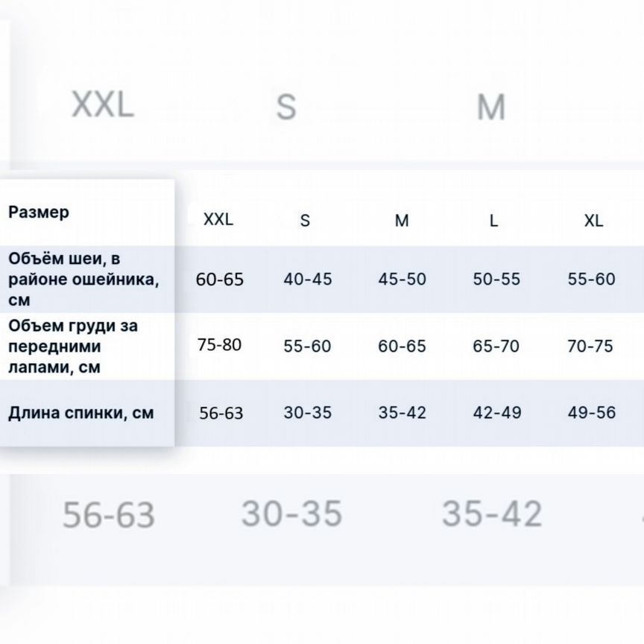This screenshot has height=644, width=644.
Task: Click the 60-65 neck value for XXL
Action: pos(220,280)
